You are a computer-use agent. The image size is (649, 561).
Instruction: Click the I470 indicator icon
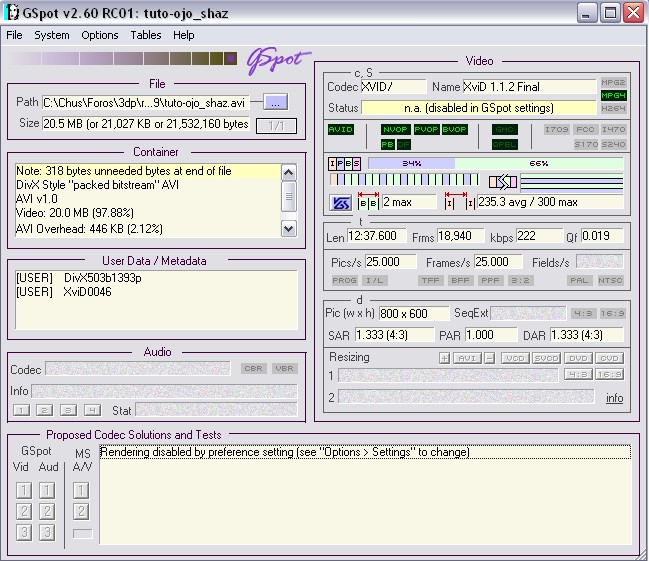tap(613, 130)
